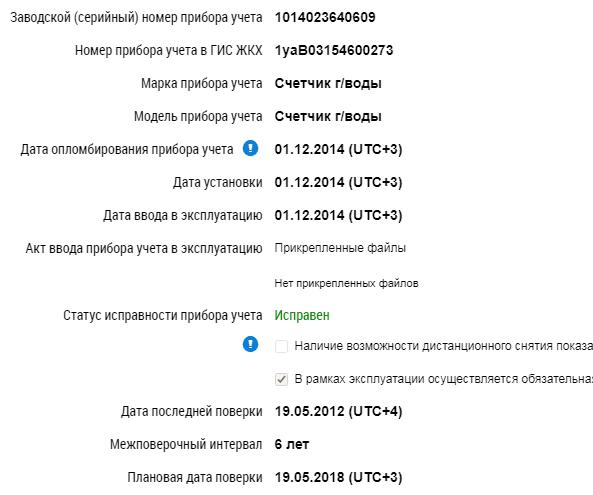593x495 pixels.
Task: Click Счетчик г/воды value of Модель прибора учета
Action: (328, 116)
